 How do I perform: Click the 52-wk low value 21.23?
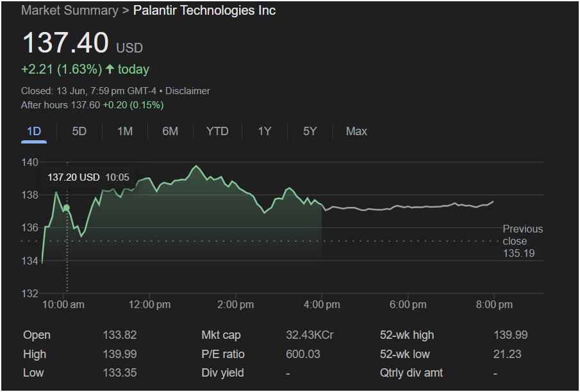click(x=507, y=354)
